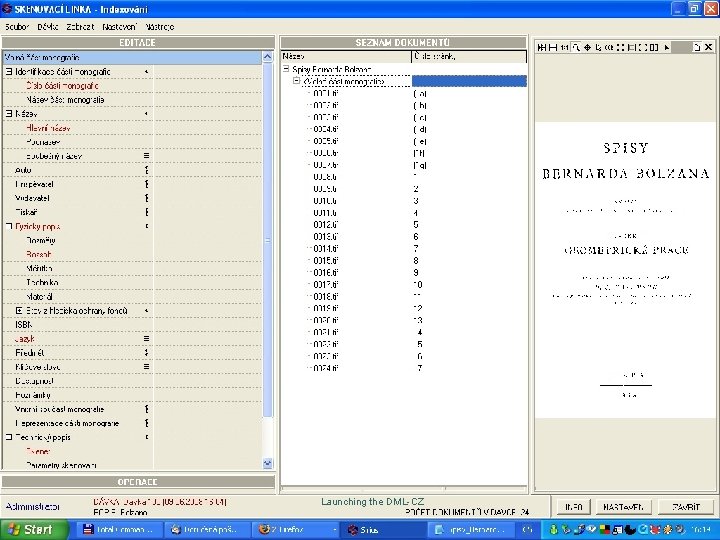Select the Měřítko row
The width and height of the screenshot is (720, 540).
[132, 268]
